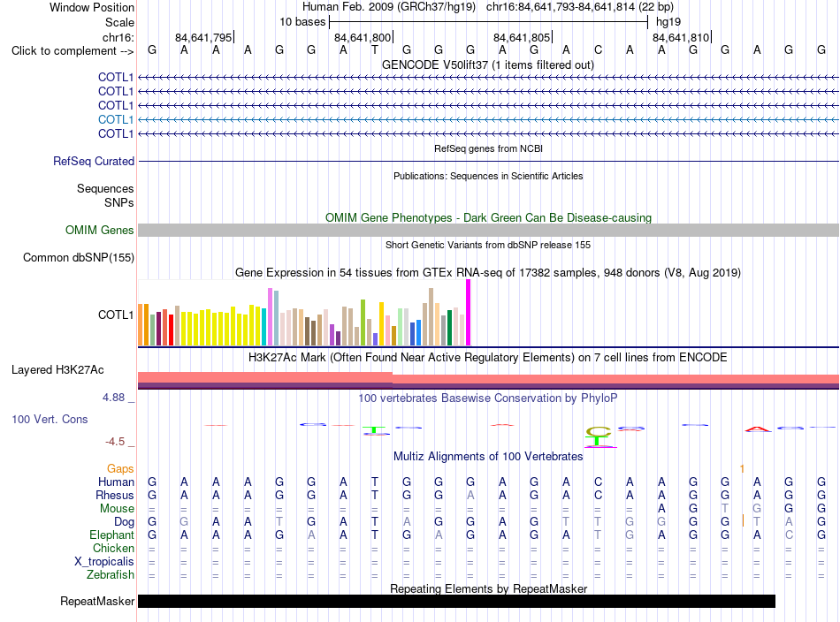Viewport: 840px width, 622px height.
Task: Open the Common dbSNP(155) track settings
Action: point(78,257)
